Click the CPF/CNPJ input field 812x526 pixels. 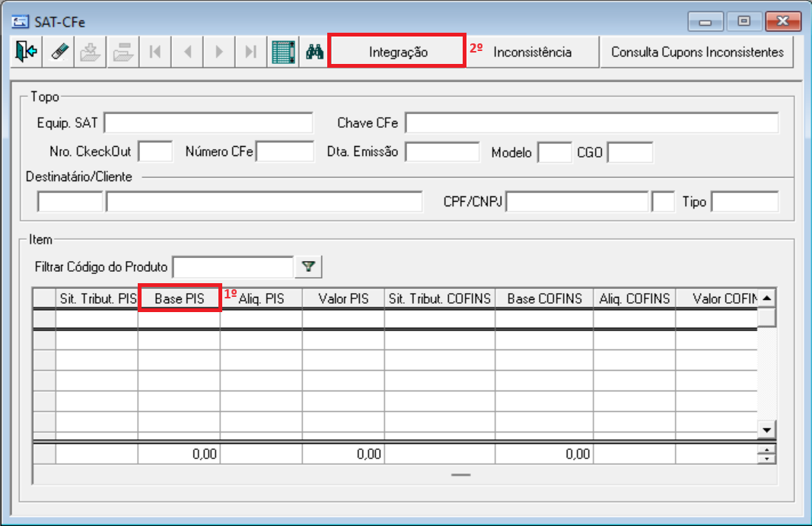pos(578,201)
